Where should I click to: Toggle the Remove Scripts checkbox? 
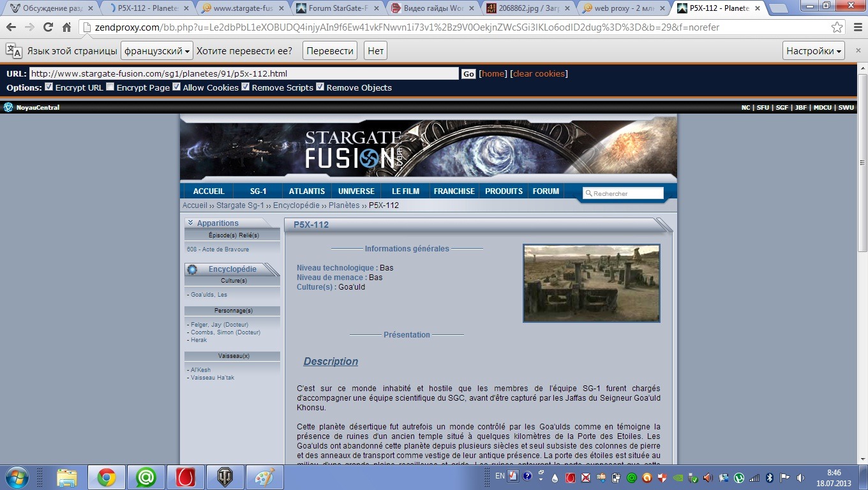(x=245, y=87)
